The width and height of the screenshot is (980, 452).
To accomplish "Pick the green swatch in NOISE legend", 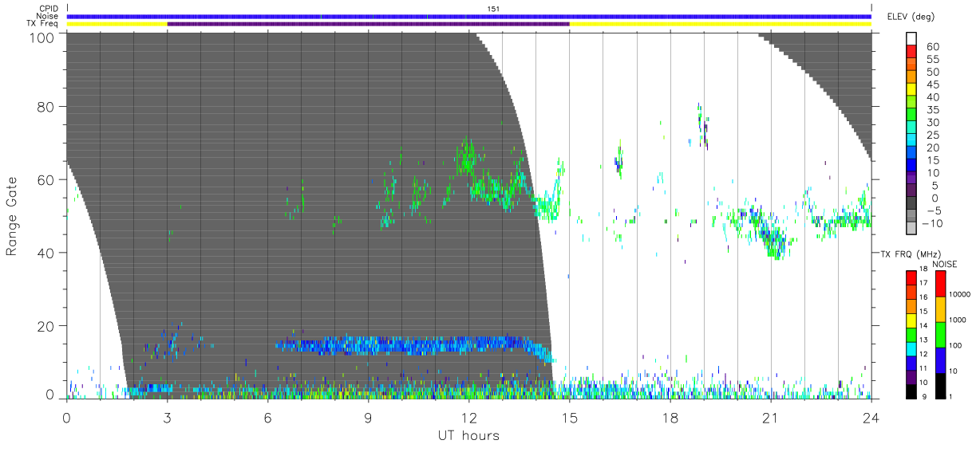I will (x=941, y=334).
